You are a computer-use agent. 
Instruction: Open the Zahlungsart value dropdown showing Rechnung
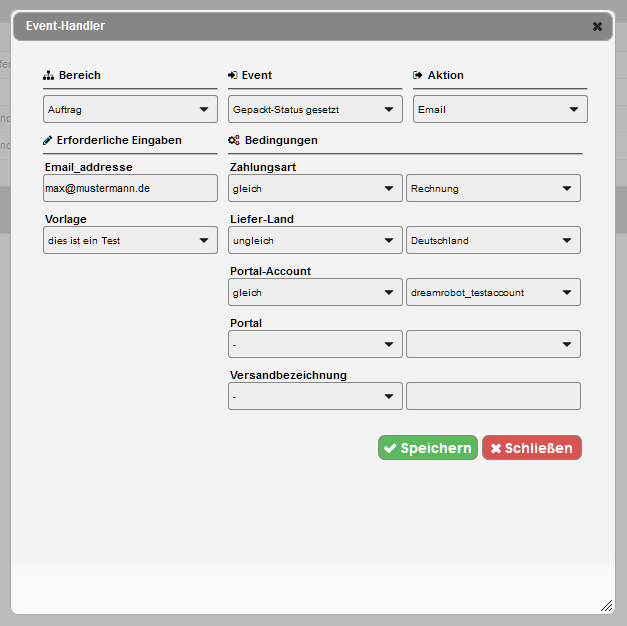click(x=493, y=188)
